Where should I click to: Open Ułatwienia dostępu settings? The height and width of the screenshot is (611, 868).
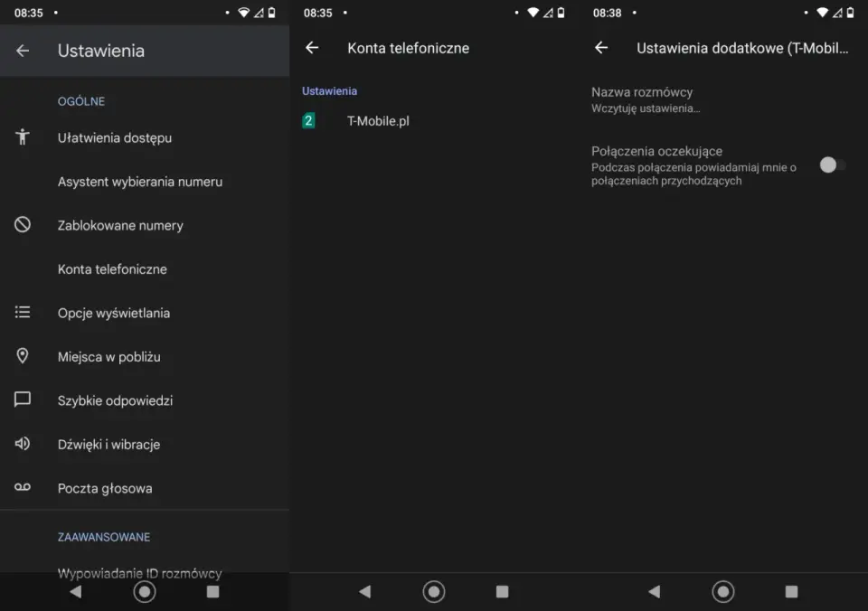pyautogui.click(x=145, y=137)
